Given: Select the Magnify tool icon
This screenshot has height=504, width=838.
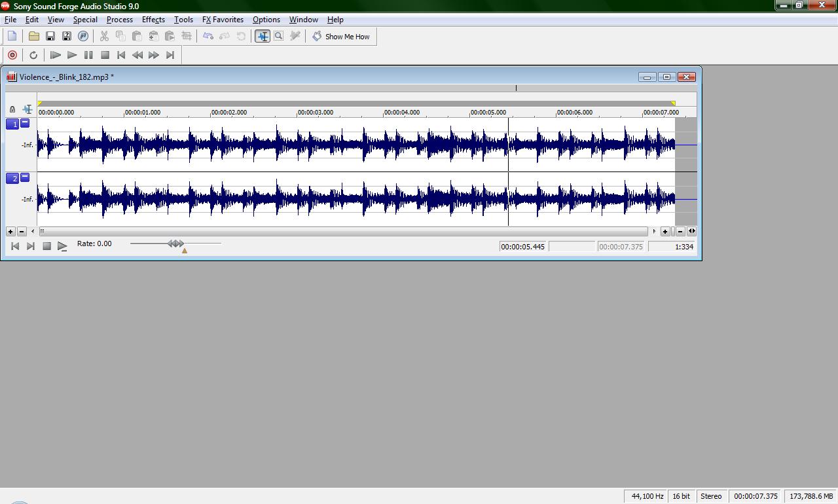Looking at the screenshot, I should [279, 36].
